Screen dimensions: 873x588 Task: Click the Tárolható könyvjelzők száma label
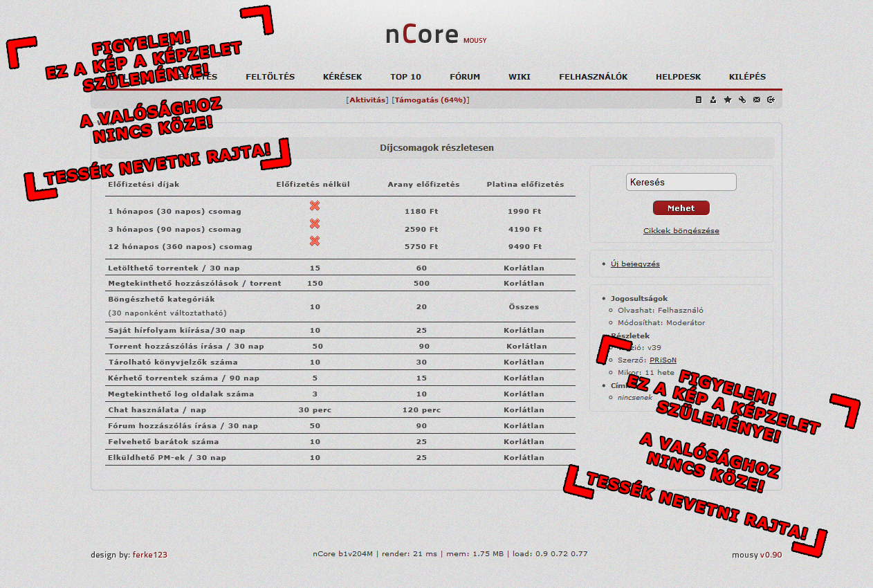173,362
